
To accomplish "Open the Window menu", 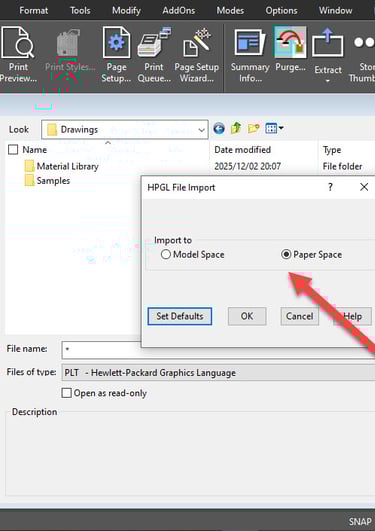I will coord(335,10).
